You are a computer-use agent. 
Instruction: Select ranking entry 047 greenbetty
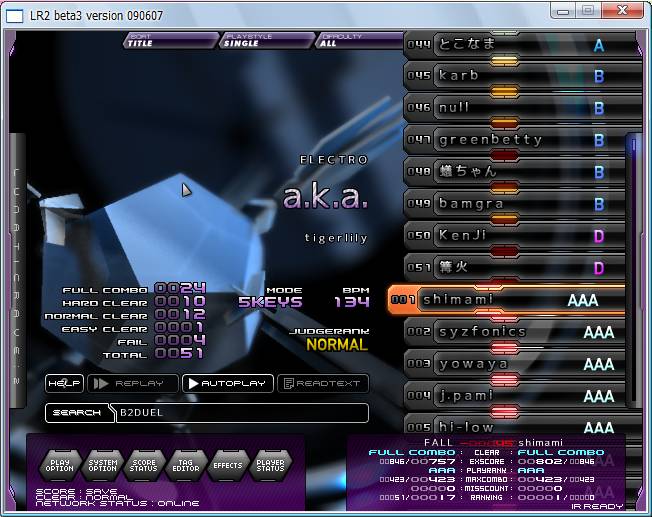point(516,140)
